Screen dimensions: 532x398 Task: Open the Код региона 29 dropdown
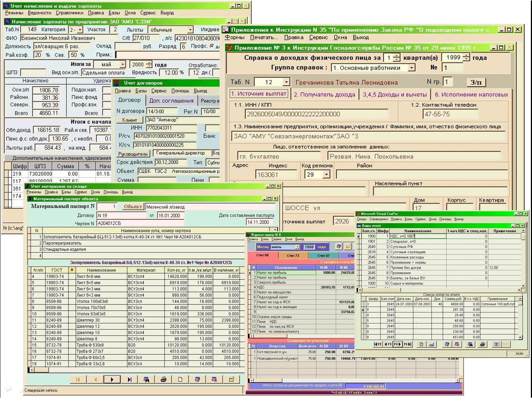click(326, 175)
